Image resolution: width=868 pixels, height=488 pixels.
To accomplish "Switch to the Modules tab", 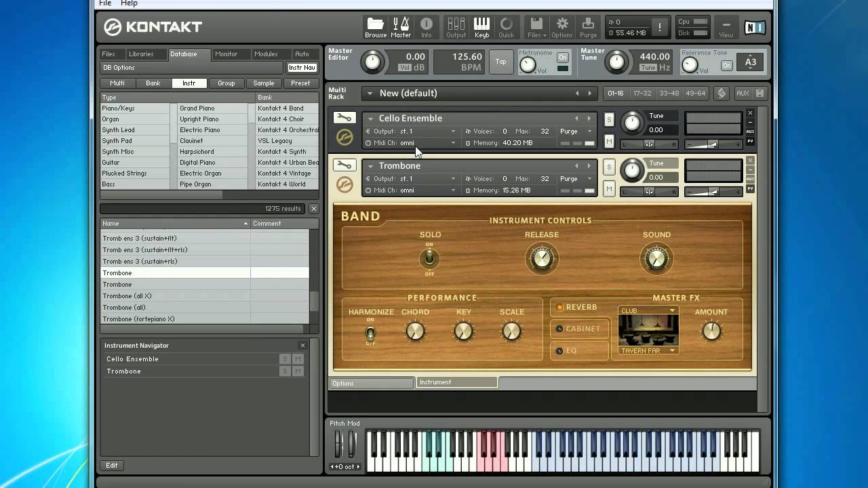I will [266, 54].
